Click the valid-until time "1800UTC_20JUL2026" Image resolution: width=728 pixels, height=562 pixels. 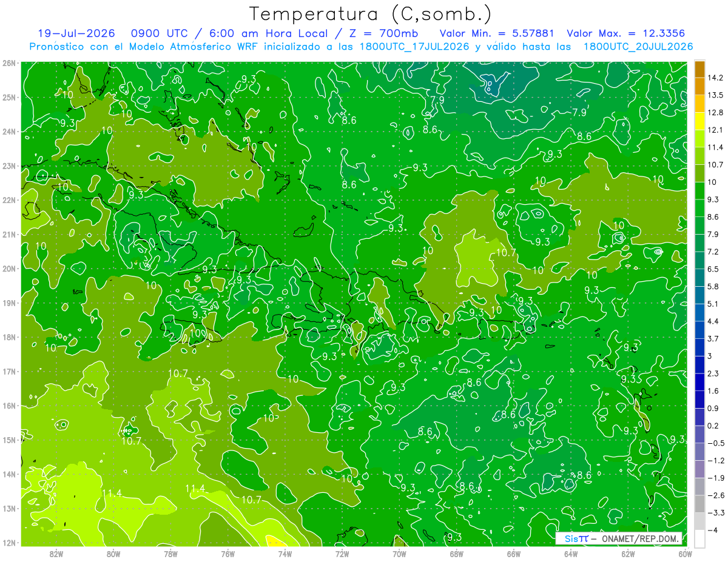[638, 47]
